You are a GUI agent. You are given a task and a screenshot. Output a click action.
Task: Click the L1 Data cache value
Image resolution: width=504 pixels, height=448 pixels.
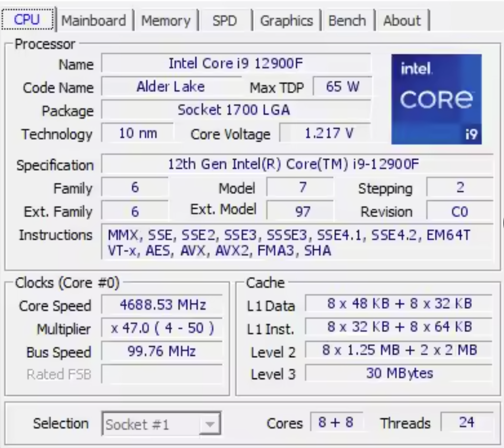pos(399,304)
